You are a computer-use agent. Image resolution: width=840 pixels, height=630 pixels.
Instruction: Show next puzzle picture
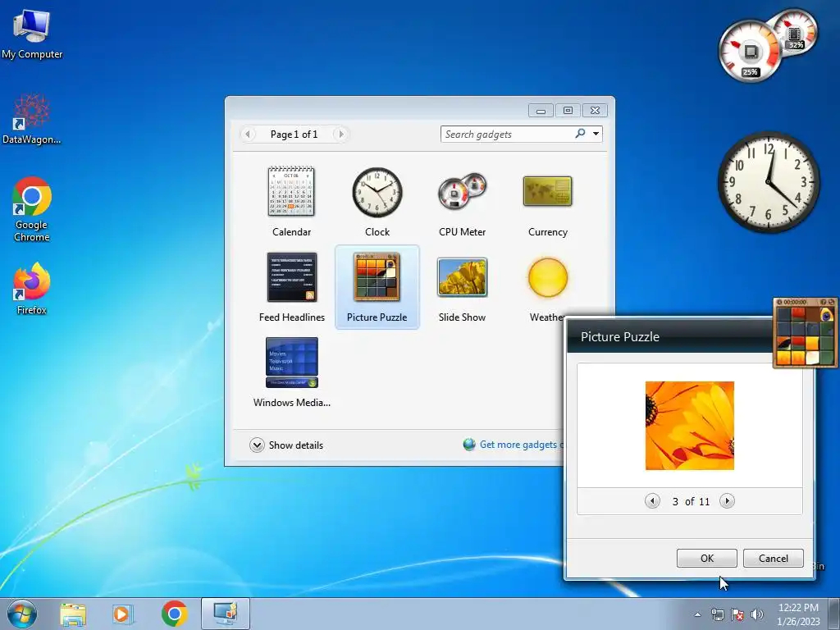pos(727,501)
